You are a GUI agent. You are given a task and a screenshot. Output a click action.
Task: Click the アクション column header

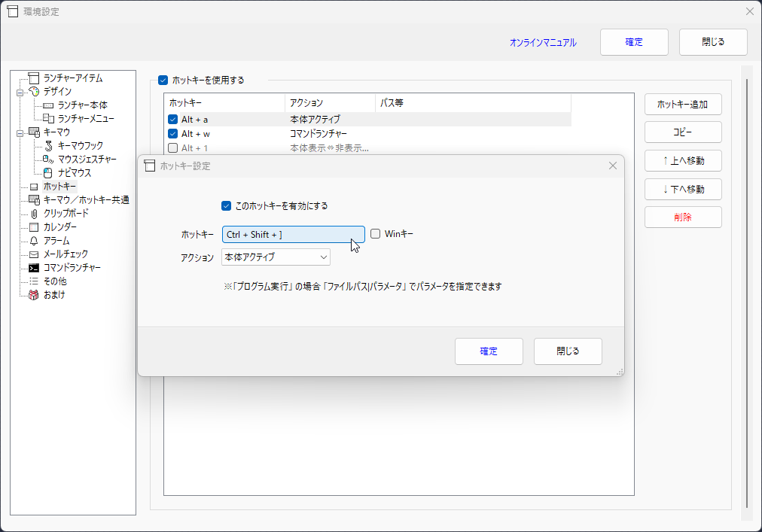(x=330, y=103)
